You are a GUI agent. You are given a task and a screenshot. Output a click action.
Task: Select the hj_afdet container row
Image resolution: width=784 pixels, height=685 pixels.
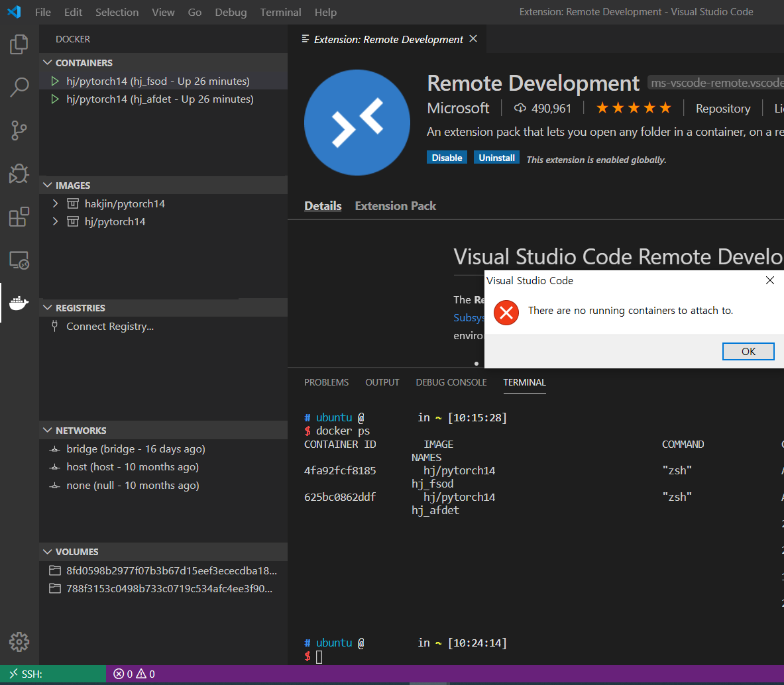pos(164,99)
